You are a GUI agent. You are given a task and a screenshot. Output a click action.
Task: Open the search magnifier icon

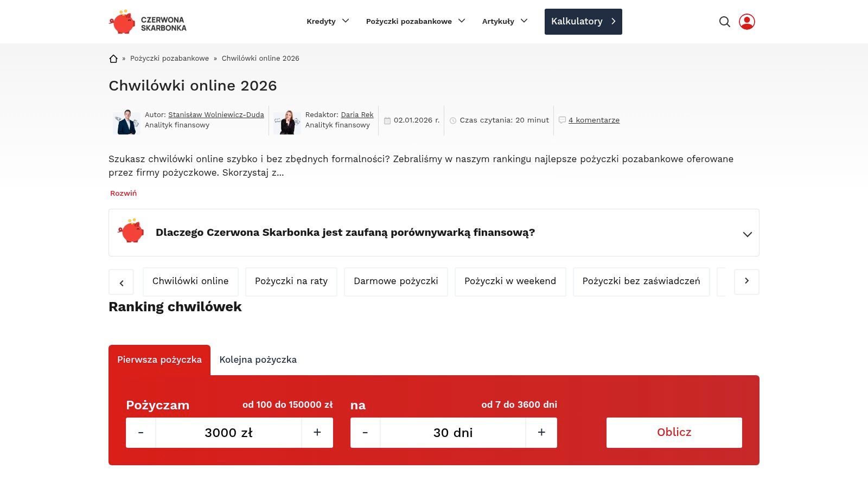point(725,22)
